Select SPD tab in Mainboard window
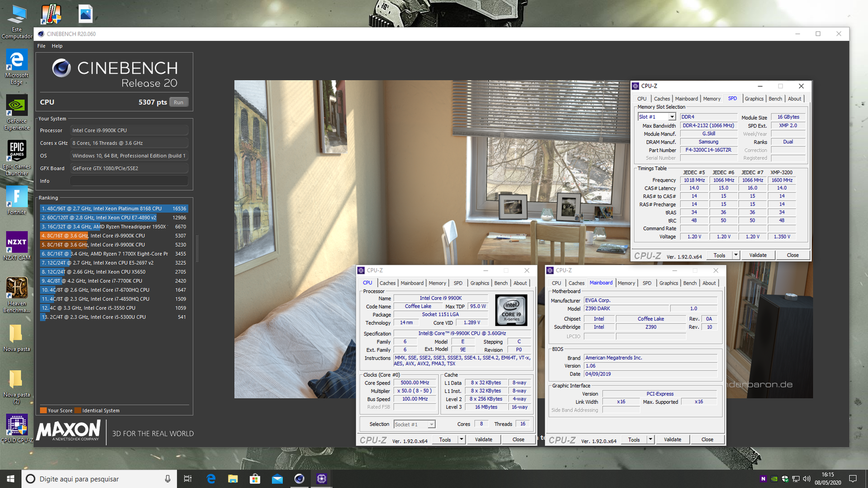The height and width of the screenshot is (488, 868). [x=647, y=283]
